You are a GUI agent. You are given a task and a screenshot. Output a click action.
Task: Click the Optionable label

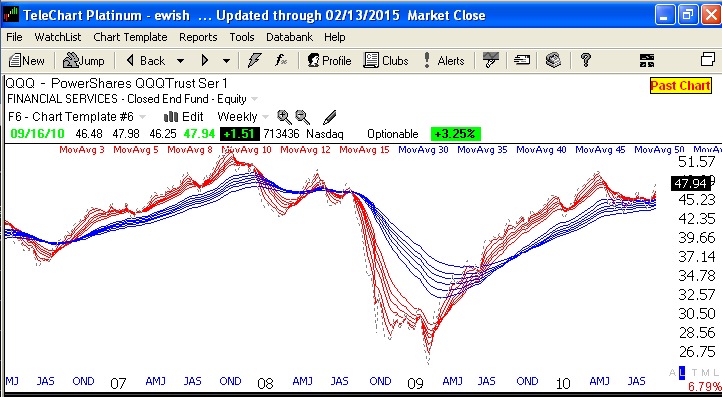392,134
